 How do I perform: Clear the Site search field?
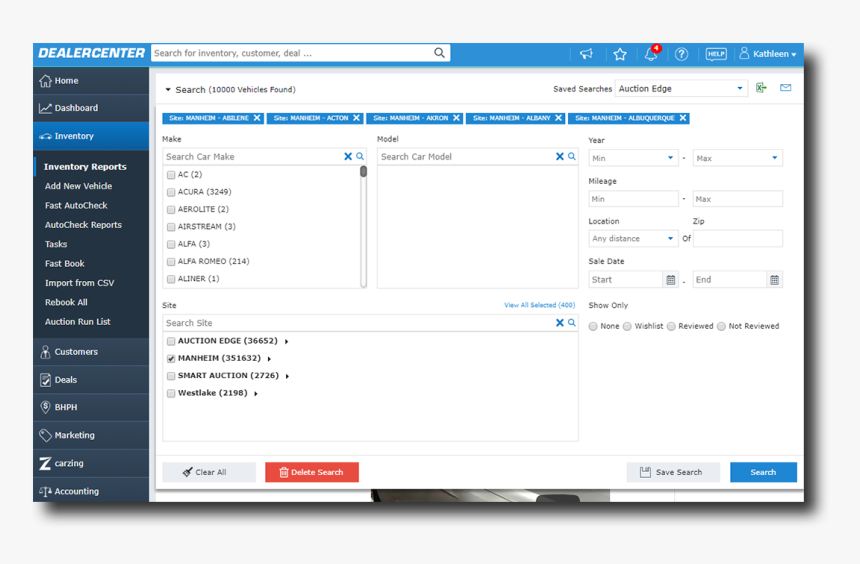559,323
